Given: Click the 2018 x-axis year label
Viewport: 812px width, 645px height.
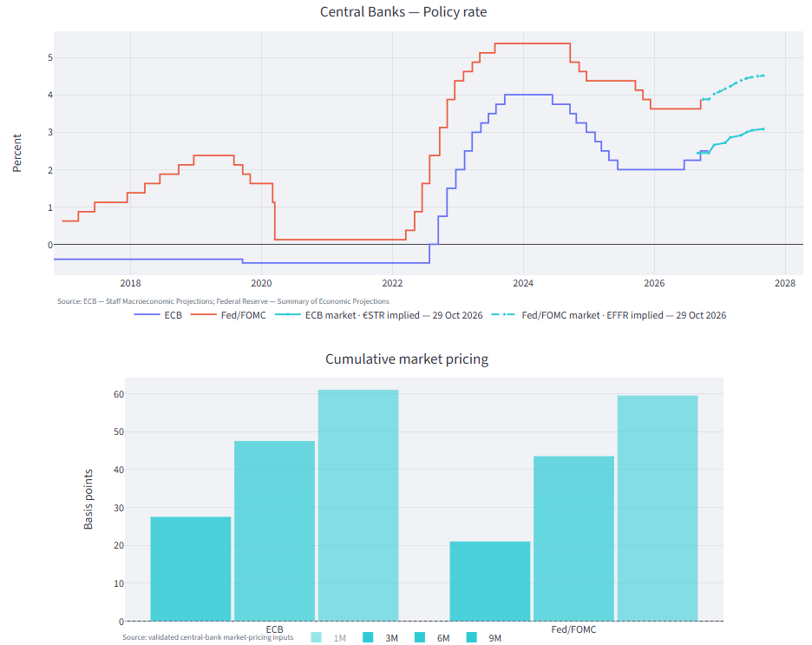Looking at the screenshot, I should click(x=130, y=283).
